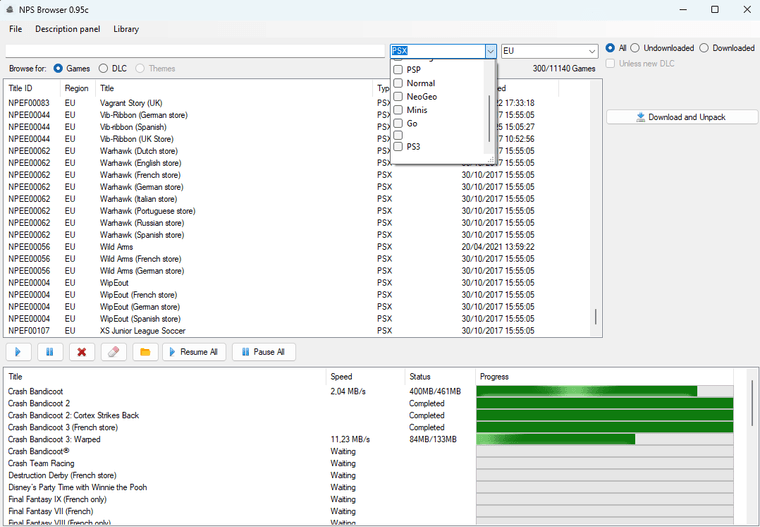This screenshot has height=527, width=760.
Task: Open the Library menu
Action: tap(126, 29)
